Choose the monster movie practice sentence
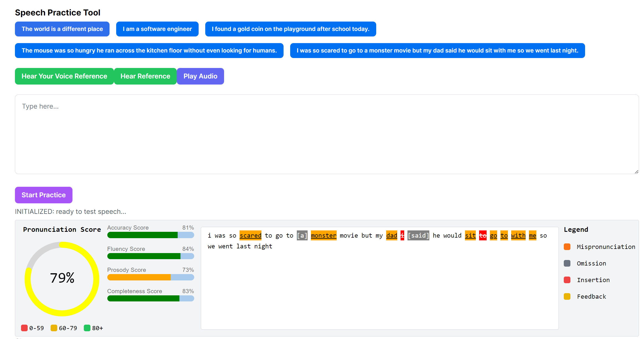The width and height of the screenshot is (644, 339). point(437,51)
